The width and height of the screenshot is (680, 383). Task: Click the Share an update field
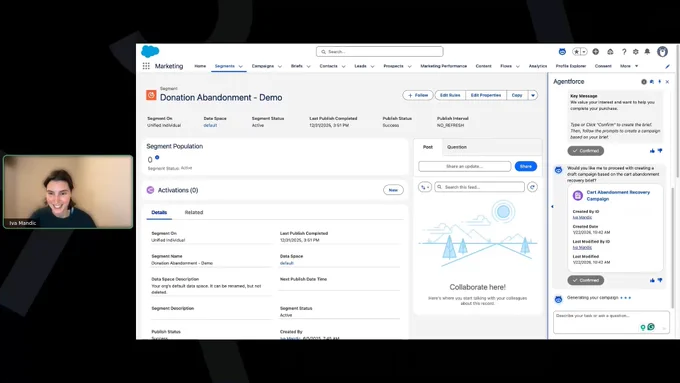(464, 166)
